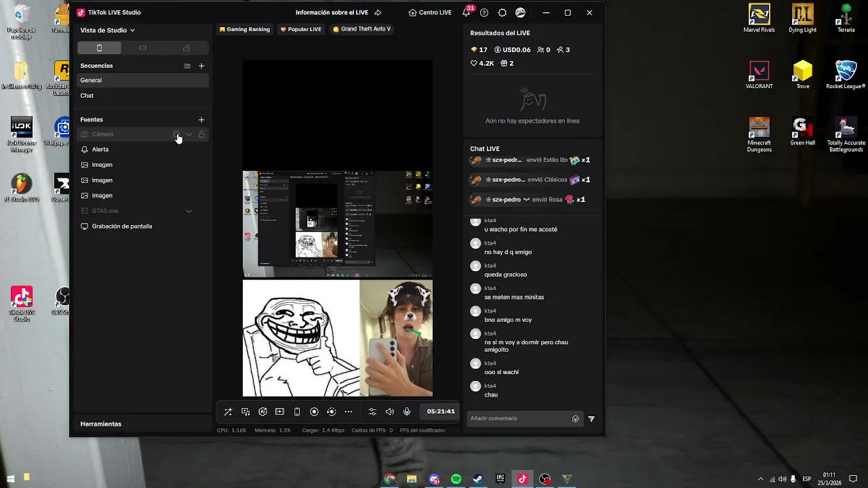Select the landscape layout tab
The width and height of the screenshot is (868, 488).
tap(142, 48)
